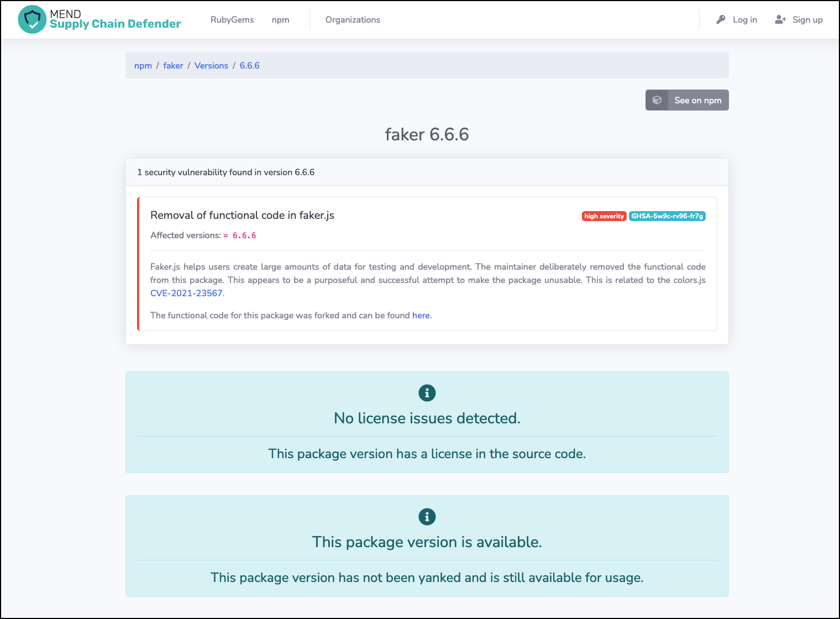Image resolution: width=840 pixels, height=619 pixels.
Task: Select the affected version '6.6.6' text
Action: click(x=243, y=235)
